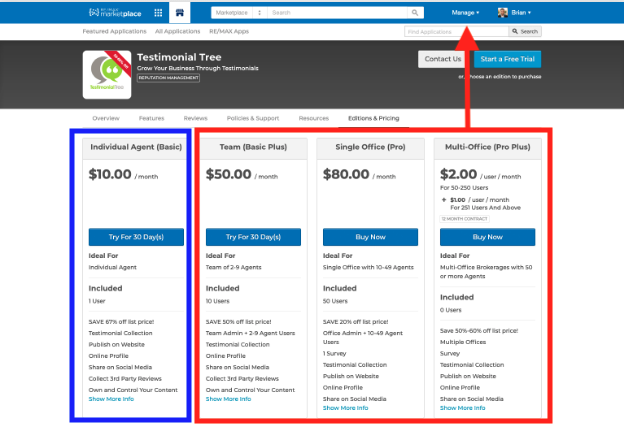Click the $80.00 price text
Image resolution: width=624 pixels, height=426 pixels.
click(346, 174)
